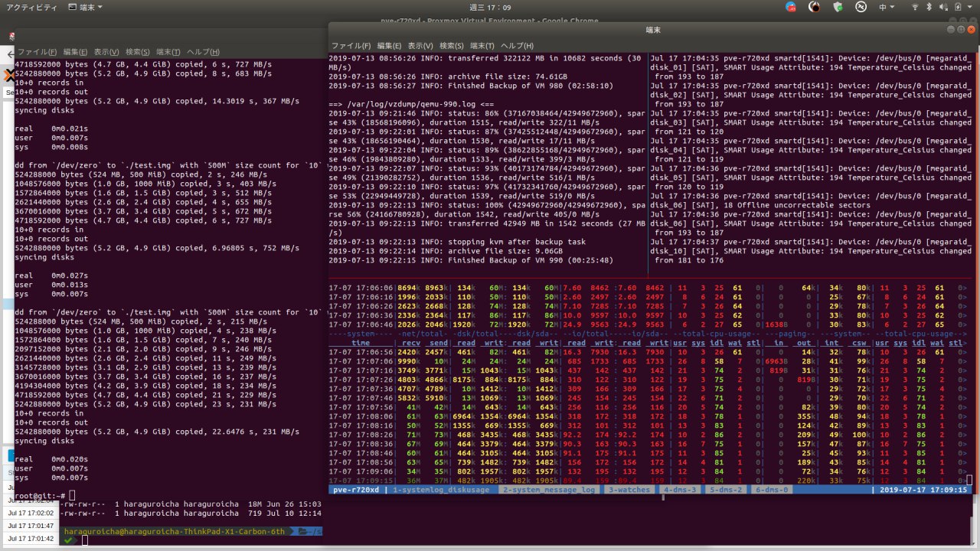The height and width of the screenshot is (551, 980).
Task: Open ヘルプ(H) menu in right terminal window
Action: pyautogui.click(x=517, y=46)
